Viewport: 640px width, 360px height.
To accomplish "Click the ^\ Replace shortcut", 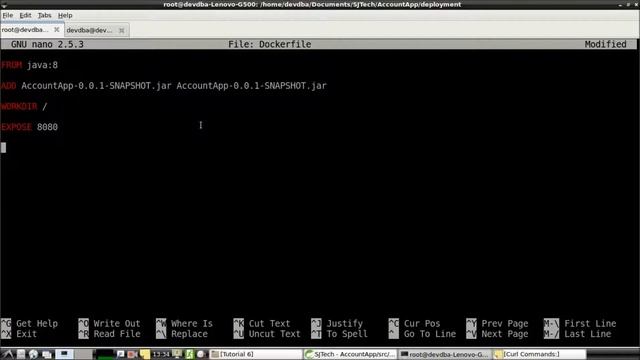I will coord(182,334).
